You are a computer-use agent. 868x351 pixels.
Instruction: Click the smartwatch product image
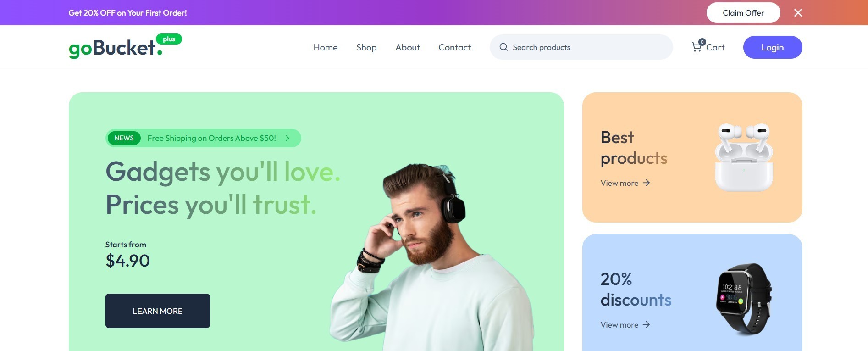744,299
